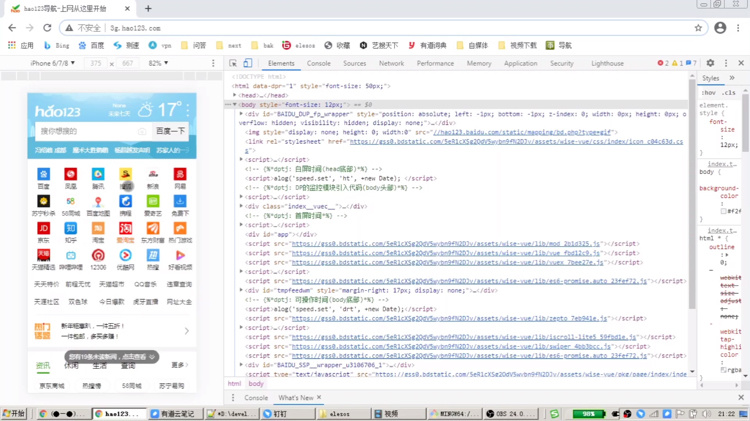Open OBS 24.0 in the taskbar
Viewport: 750px width, 421px height.
[510, 414]
